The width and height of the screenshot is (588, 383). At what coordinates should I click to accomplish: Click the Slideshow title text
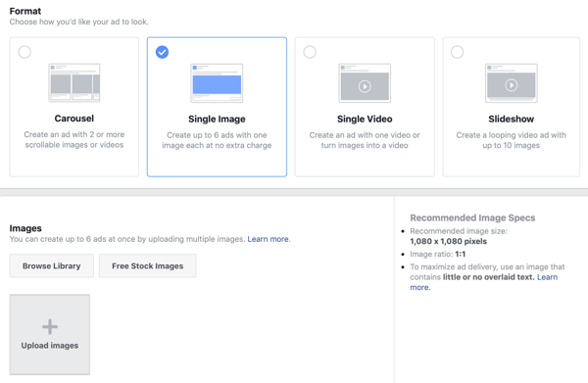pos(512,120)
